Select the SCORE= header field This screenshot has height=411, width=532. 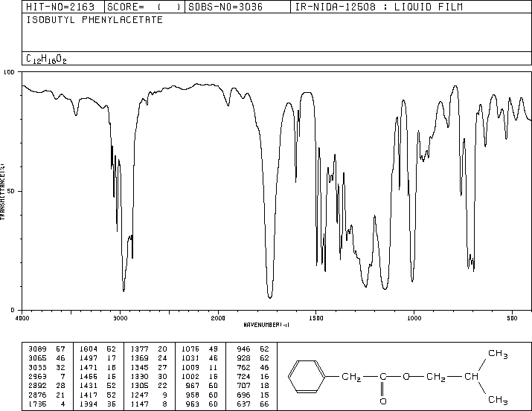click(x=144, y=7)
